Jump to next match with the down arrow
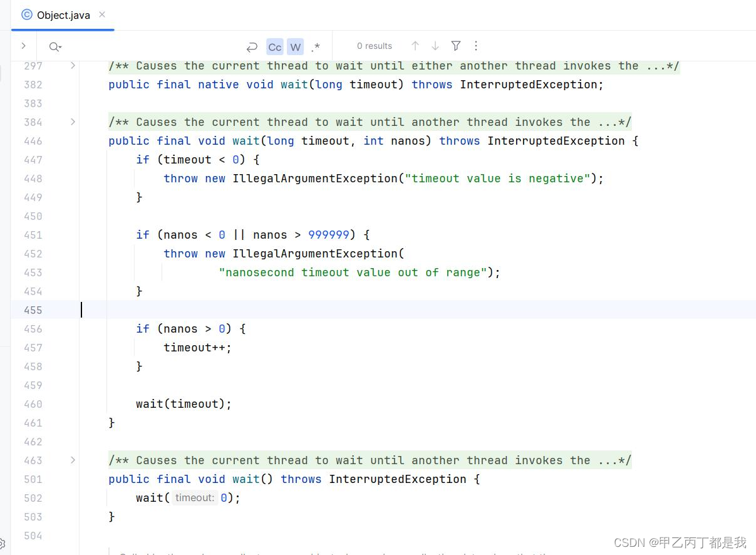Viewport: 756px width, 555px height. [435, 46]
